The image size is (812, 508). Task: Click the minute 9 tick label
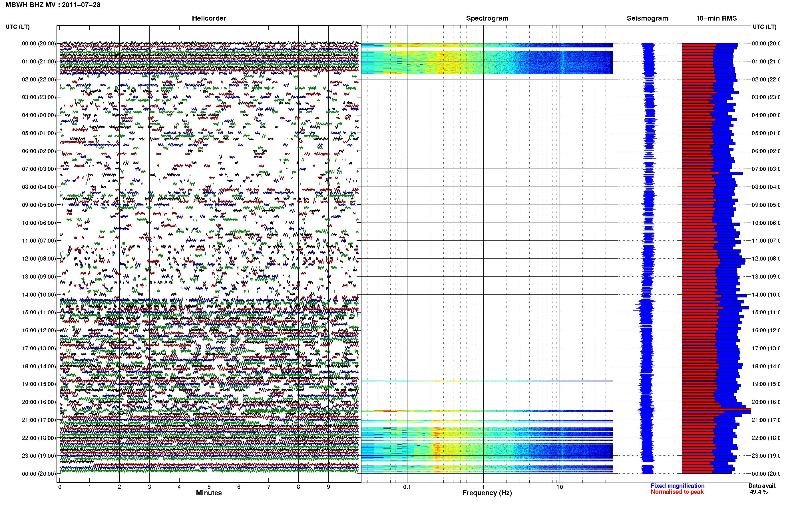(328, 487)
